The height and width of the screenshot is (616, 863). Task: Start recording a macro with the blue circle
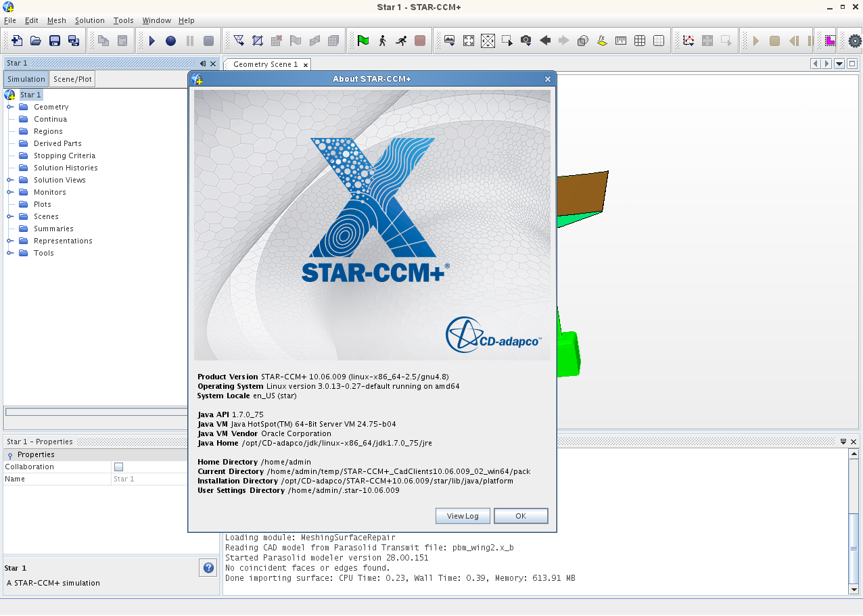[171, 41]
